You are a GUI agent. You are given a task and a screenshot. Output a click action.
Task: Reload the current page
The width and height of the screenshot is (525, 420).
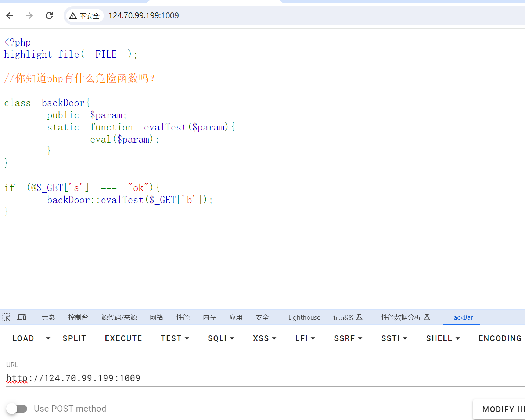point(49,15)
